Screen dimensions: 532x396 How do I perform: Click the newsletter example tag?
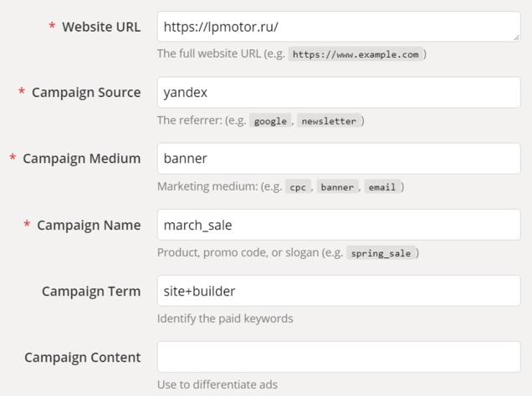[329, 121]
